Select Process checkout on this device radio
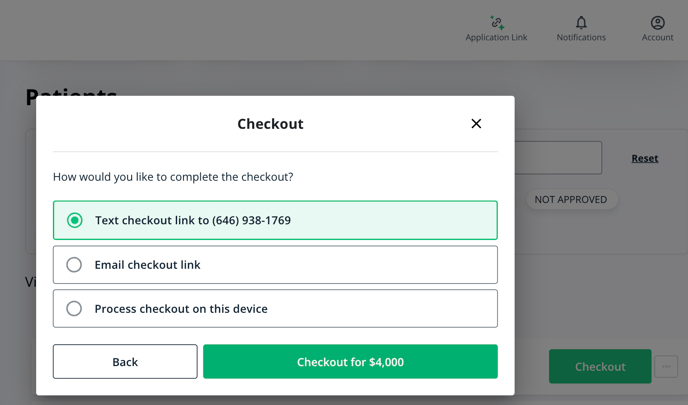The width and height of the screenshot is (688, 405). (x=74, y=309)
